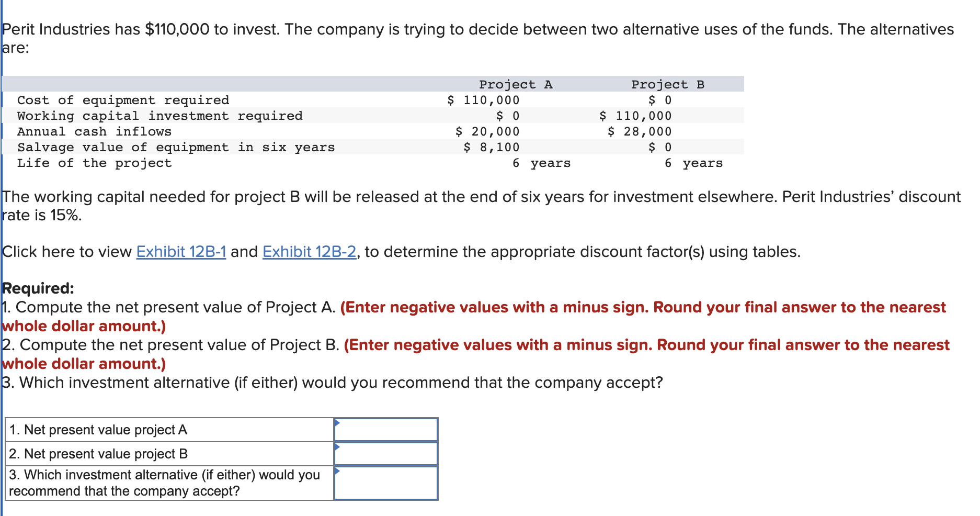The width and height of the screenshot is (980, 516).
Task: Click the $ 8,100 salvage value cell
Action: click(492, 147)
